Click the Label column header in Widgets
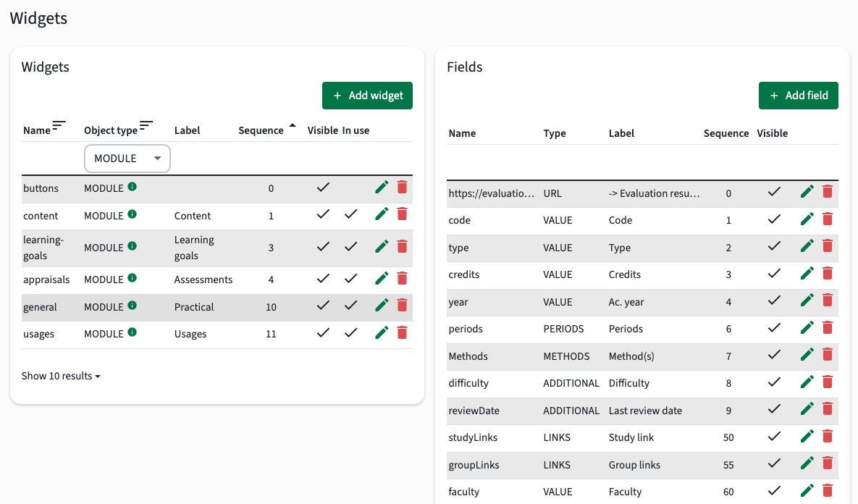Image resolution: width=858 pixels, height=504 pixels. (187, 130)
